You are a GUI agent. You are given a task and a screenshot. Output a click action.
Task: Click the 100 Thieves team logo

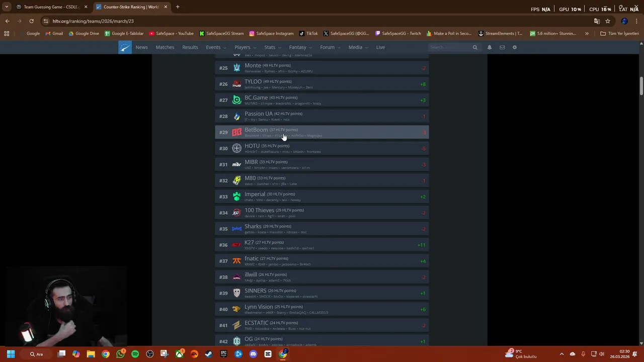pos(236,213)
